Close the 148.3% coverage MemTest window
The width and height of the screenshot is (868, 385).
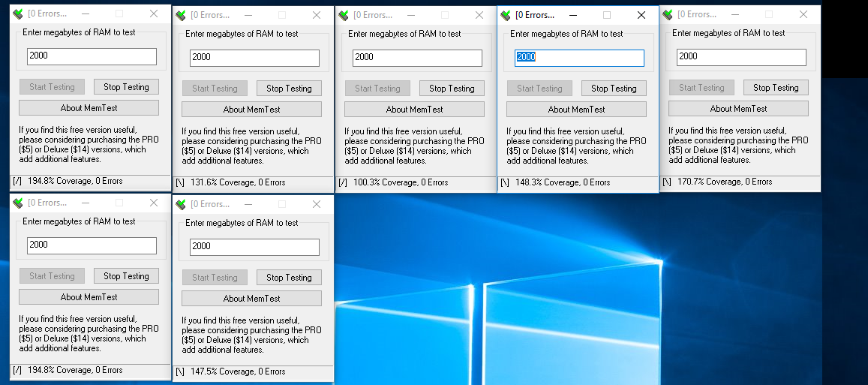[x=641, y=15]
